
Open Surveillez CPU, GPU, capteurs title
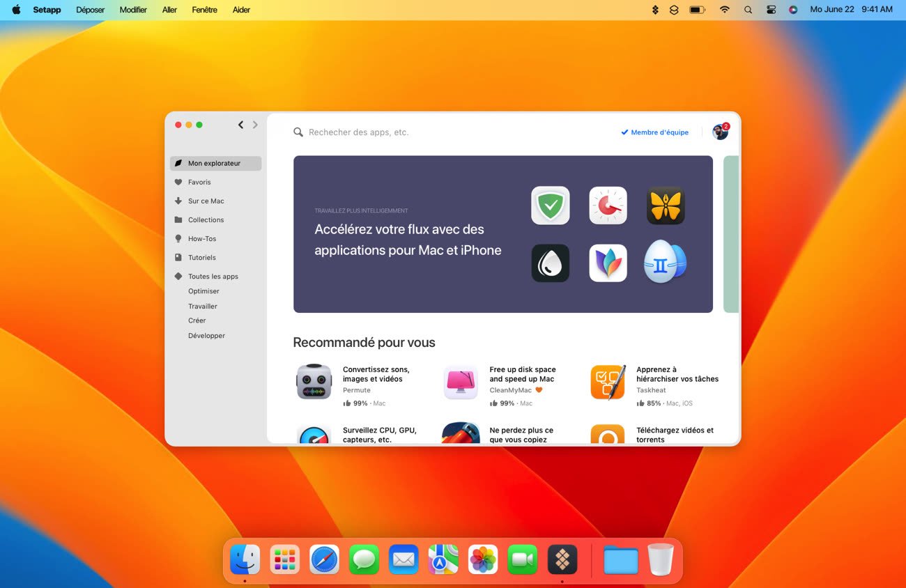pos(380,435)
